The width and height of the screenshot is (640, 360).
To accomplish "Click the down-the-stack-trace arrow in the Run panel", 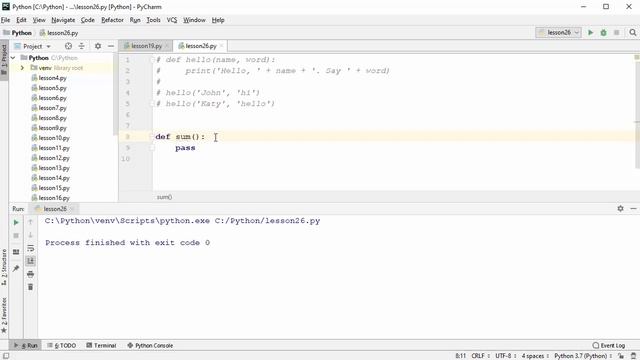I will [30, 236].
